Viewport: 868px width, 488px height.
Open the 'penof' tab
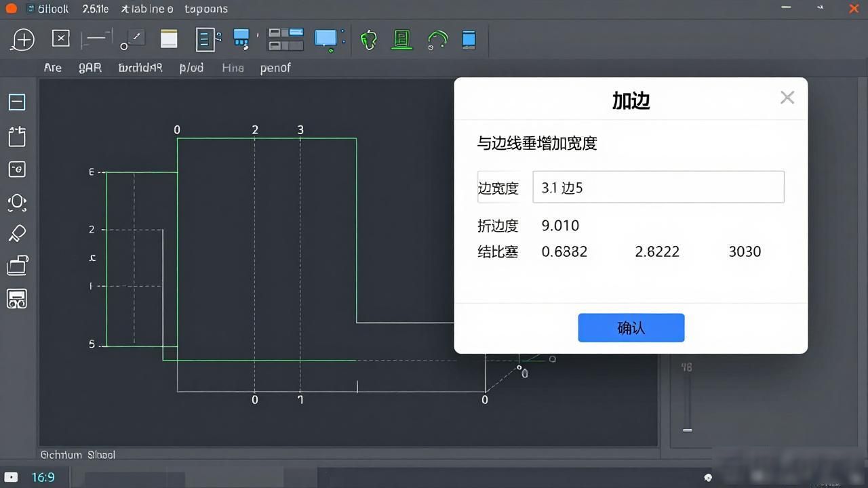point(275,68)
